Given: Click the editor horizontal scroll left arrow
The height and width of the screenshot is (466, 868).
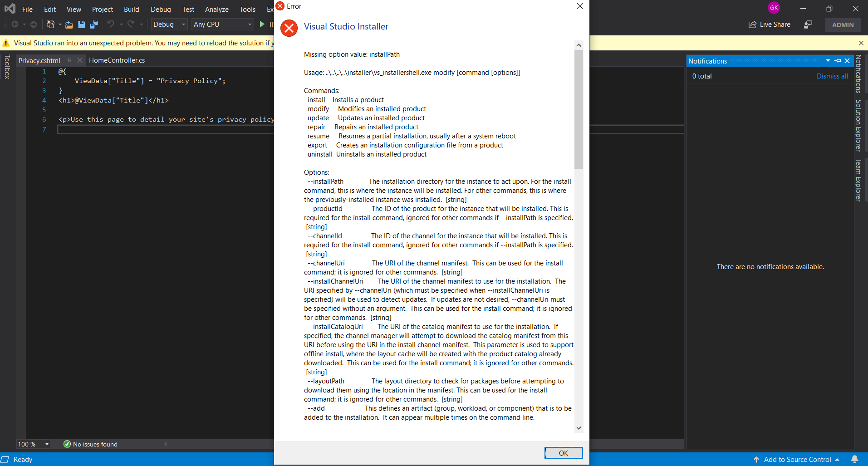Looking at the screenshot, I should 165,444.
